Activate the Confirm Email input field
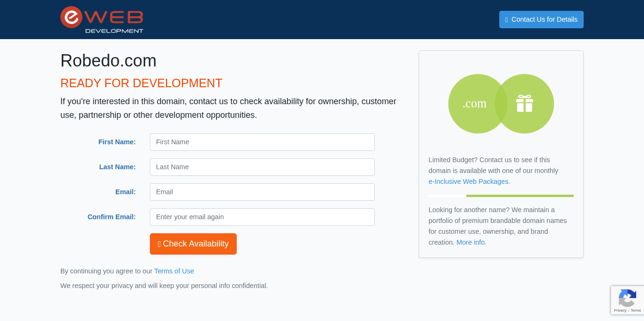 (262, 217)
